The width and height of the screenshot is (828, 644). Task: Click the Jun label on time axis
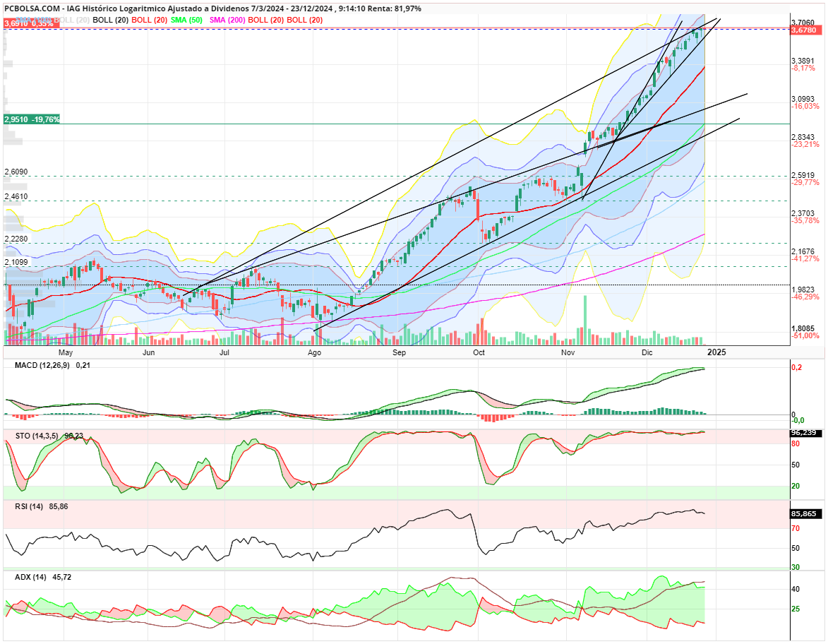tap(148, 352)
